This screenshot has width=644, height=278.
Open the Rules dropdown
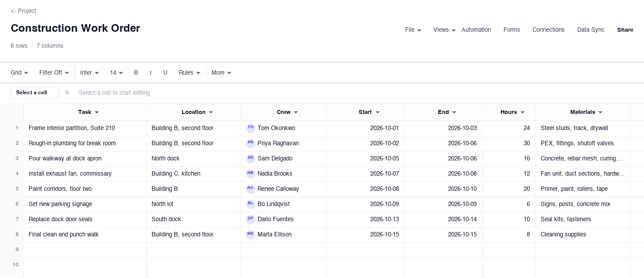(x=190, y=72)
